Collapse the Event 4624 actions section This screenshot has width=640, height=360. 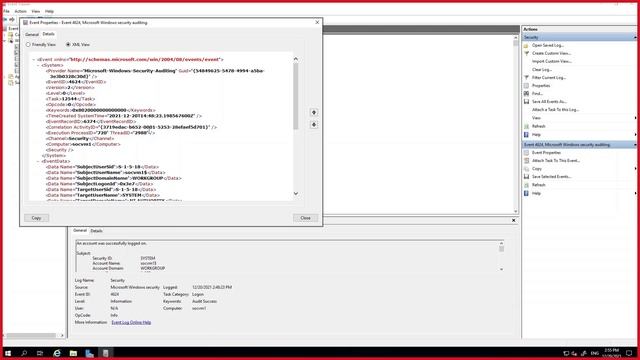coord(635,145)
